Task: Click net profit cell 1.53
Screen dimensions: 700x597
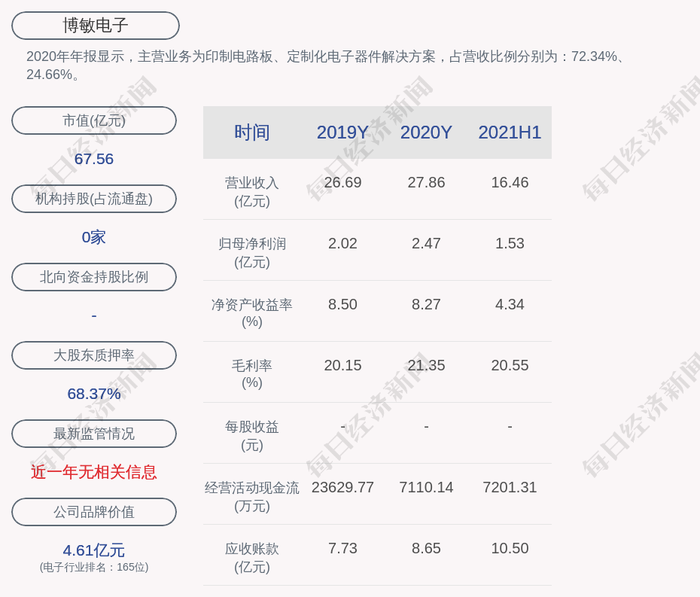Action: tap(510, 243)
